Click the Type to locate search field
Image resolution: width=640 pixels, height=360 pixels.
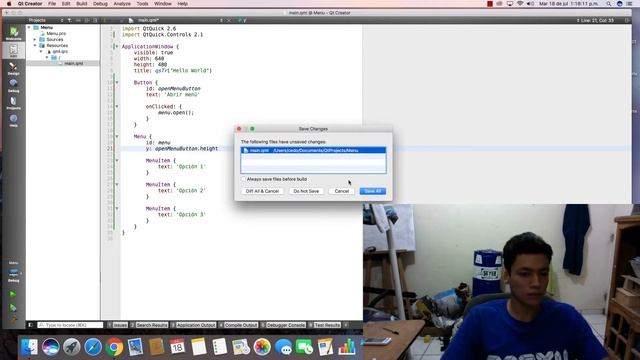point(70,325)
